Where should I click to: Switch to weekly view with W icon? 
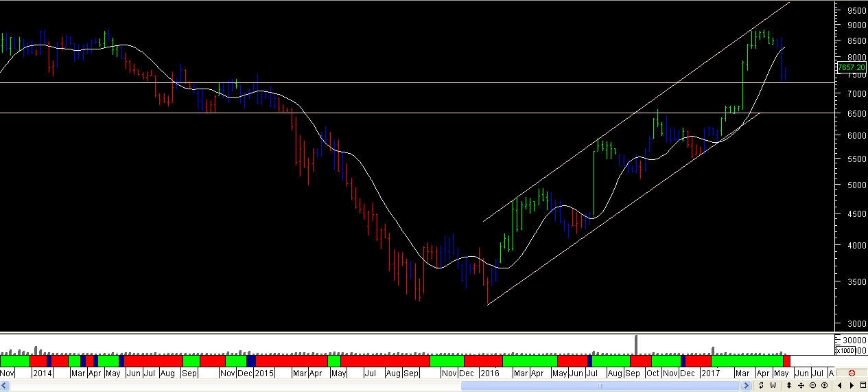click(773, 385)
